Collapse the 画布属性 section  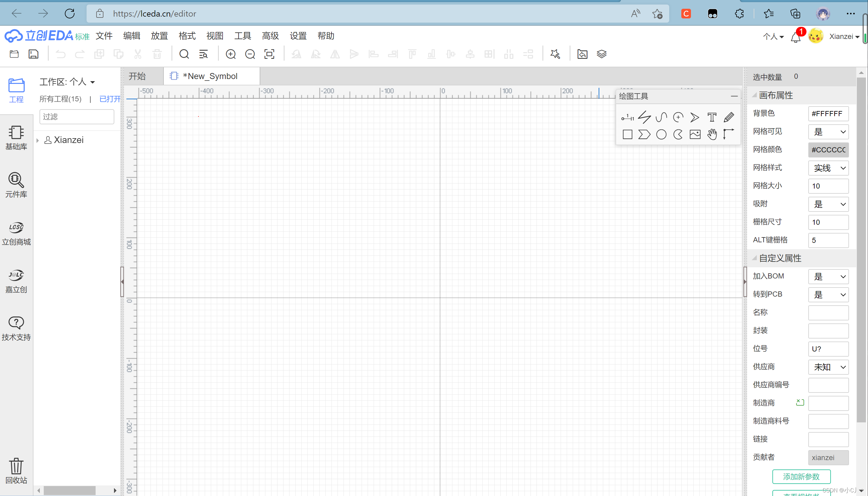click(x=755, y=95)
